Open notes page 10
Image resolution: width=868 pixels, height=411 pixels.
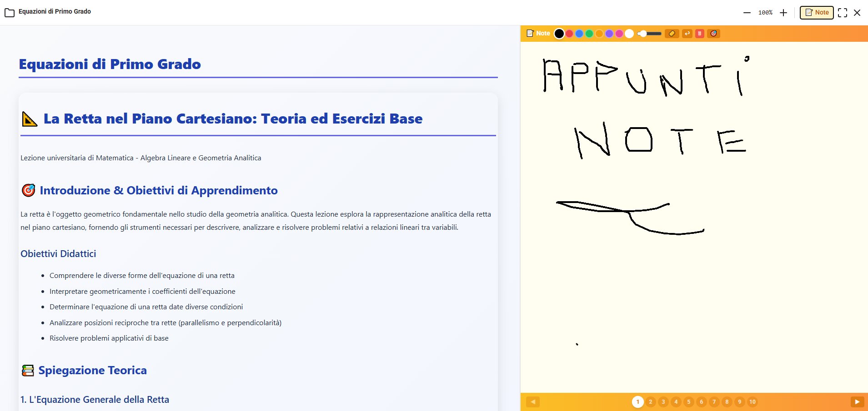752,402
